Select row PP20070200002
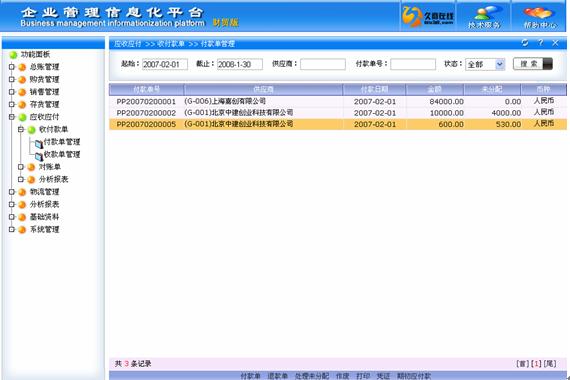Screen dimensions: 570x380 [x=338, y=113]
